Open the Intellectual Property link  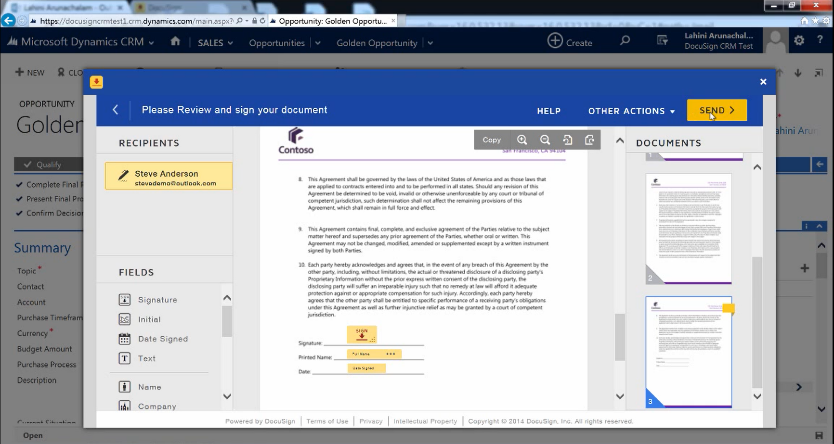click(425, 421)
